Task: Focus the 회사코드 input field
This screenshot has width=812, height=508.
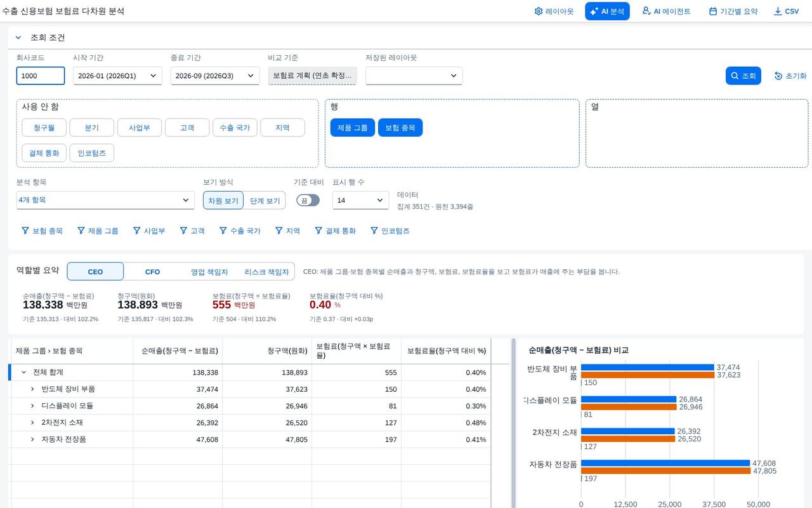Action: click(41, 76)
